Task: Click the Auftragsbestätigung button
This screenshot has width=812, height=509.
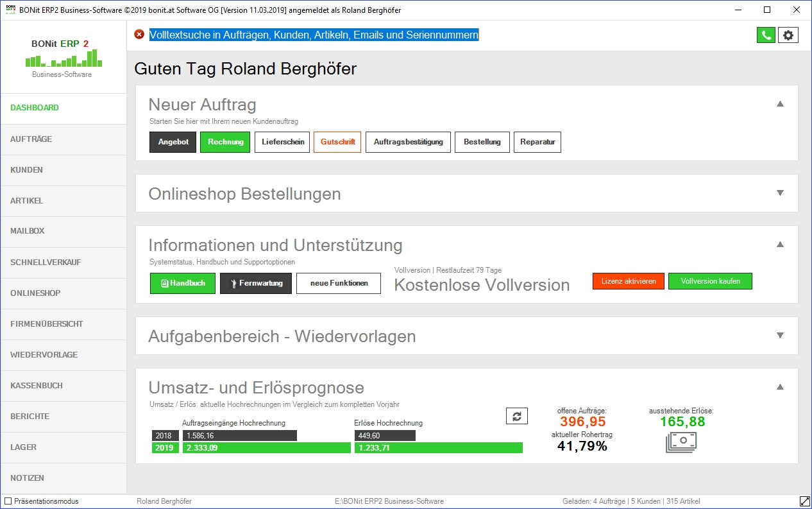Action: (x=409, y=142)
